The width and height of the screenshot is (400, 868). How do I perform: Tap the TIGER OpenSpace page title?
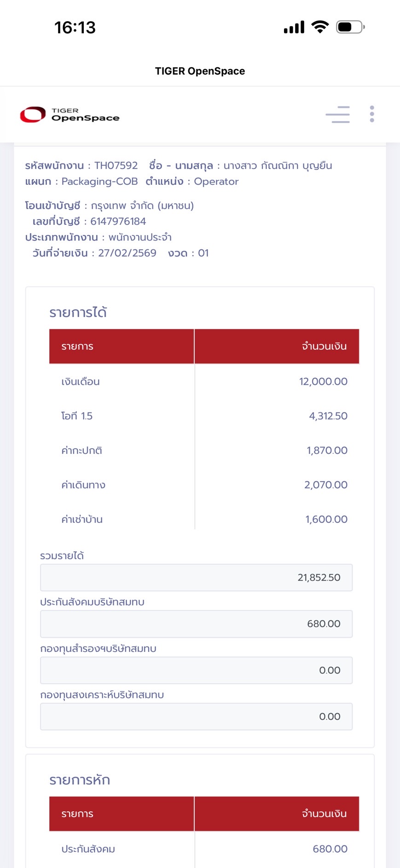pos(200,71)
